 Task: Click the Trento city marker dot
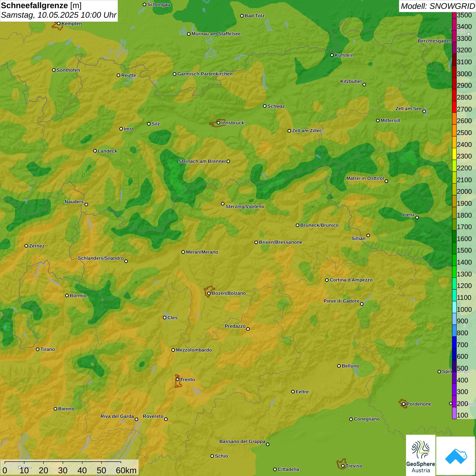pyautogui.click(x=177, y=379)
